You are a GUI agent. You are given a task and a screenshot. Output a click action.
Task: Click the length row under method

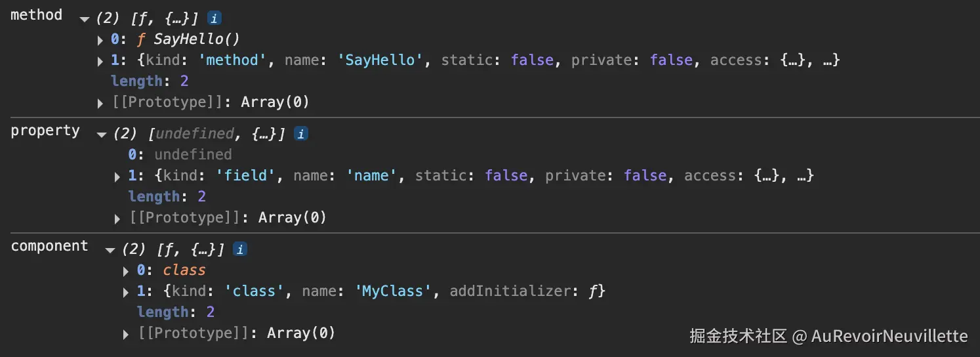(x=150, y=81)
